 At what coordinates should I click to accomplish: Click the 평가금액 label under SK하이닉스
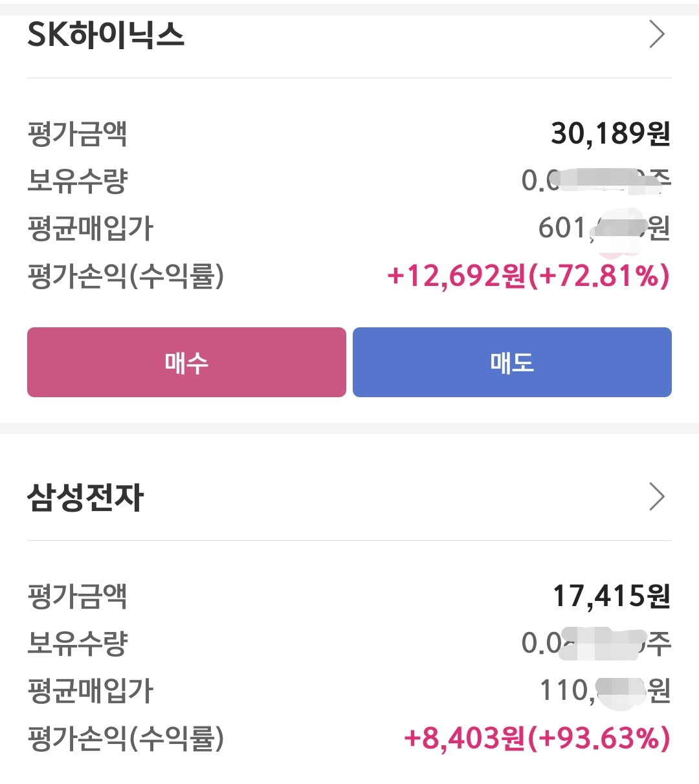(77, 134)
